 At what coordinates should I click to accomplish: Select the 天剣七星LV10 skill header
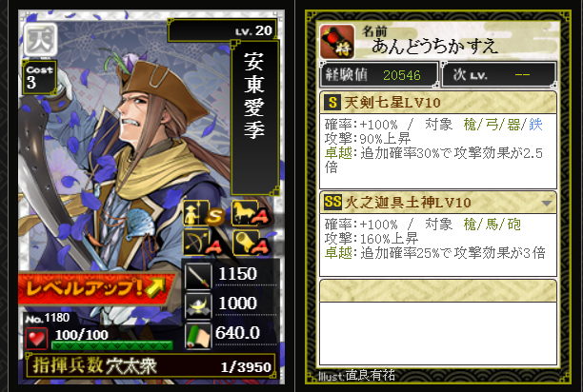coord(438,103)
